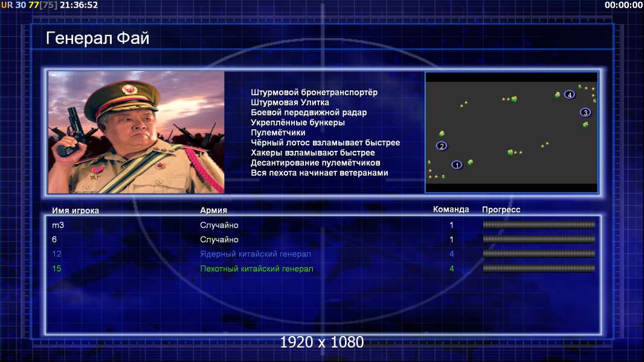Click loading progress bar for player 15
This screenshot has height=362, width=644.
(539, 268)
